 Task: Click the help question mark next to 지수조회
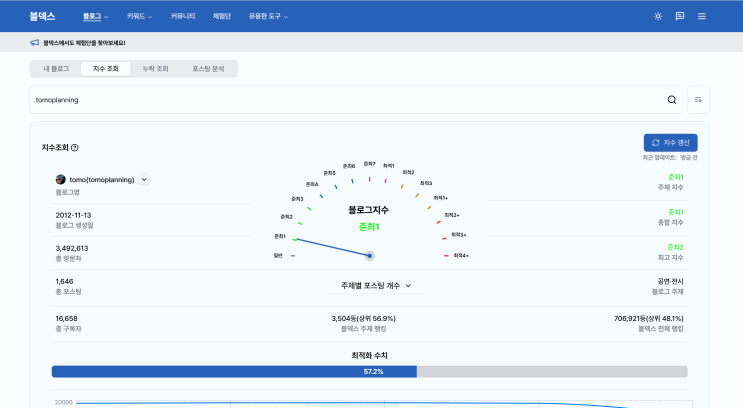[x=74, y=148]
